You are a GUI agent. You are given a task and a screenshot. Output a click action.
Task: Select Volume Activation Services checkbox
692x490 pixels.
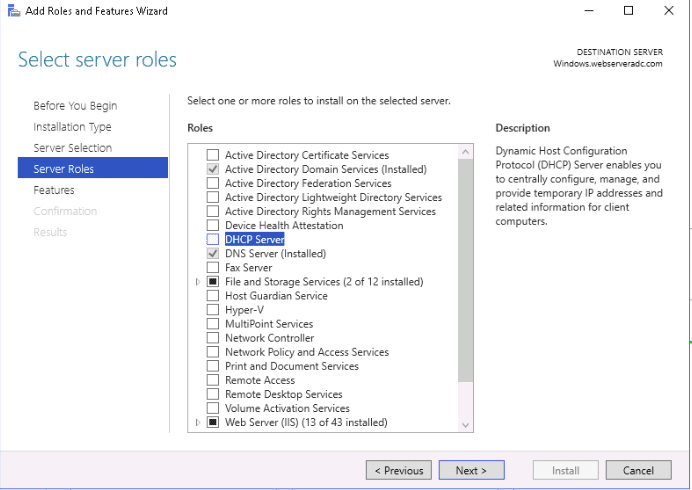pyautogui.click(x=213, y=408)
